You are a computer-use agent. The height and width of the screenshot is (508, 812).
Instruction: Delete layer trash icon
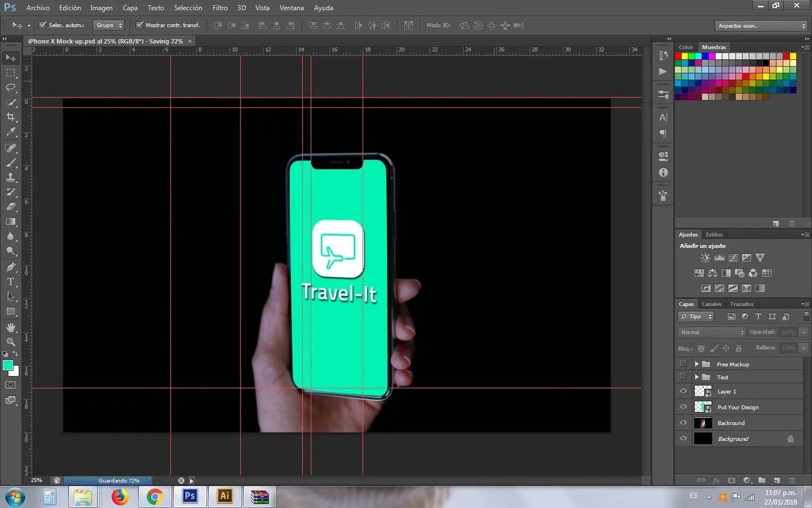pos(792,481)
